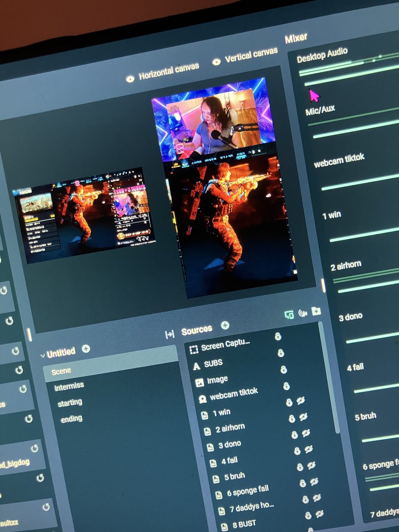Lock the Screen Capture source

278,336
